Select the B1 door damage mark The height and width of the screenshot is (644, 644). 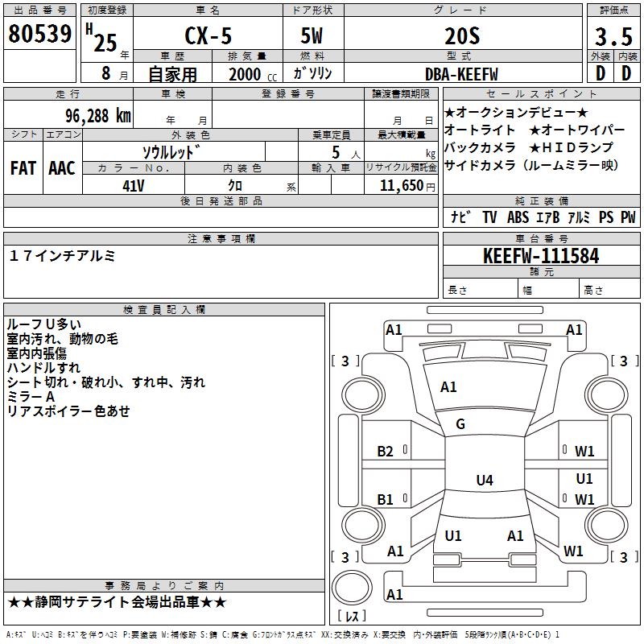(x=386, y=499)
